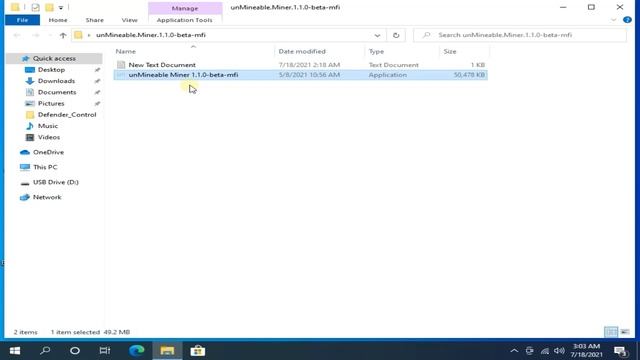Open the Windows Start menu

point(15,351)
